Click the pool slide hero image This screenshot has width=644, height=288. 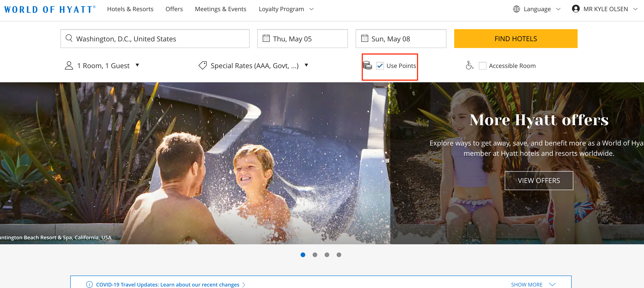(195, 163)
